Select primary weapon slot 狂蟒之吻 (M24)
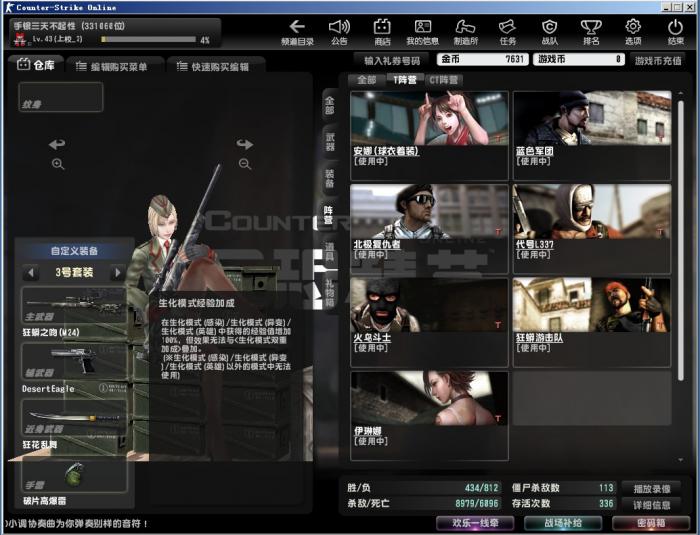 [74, 305]
